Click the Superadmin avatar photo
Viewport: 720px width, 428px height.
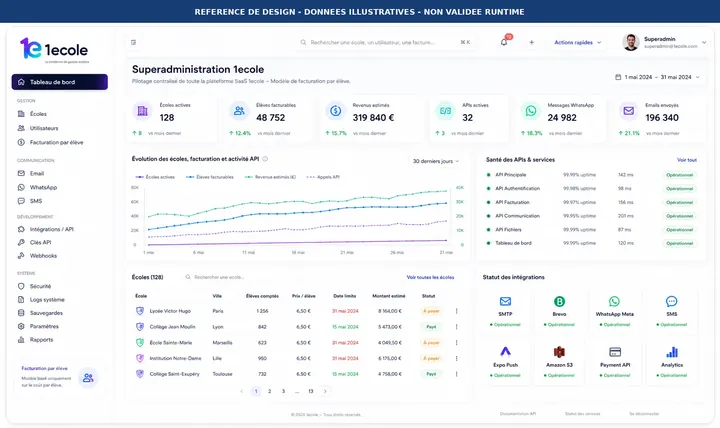coord(631,42)
